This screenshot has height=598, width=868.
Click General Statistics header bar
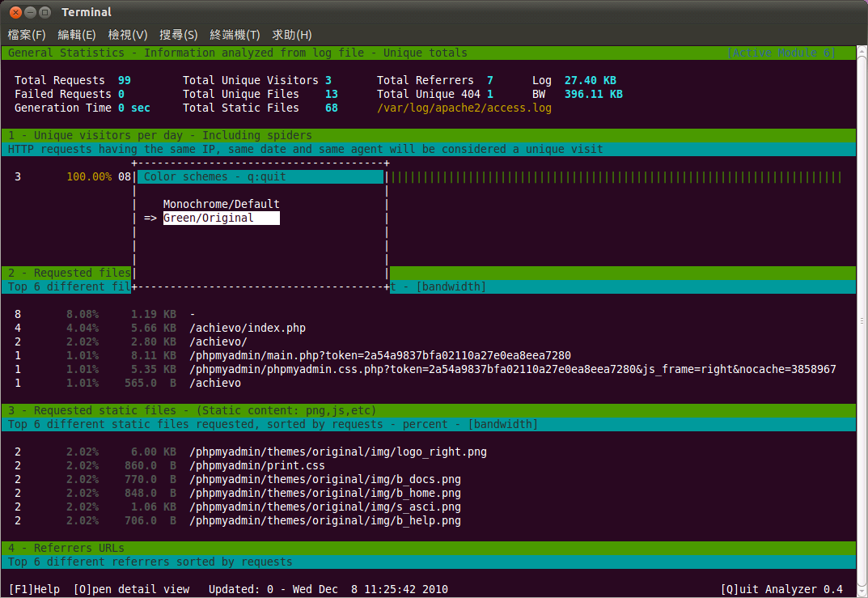pyautogui.click(x=429, y=53)
